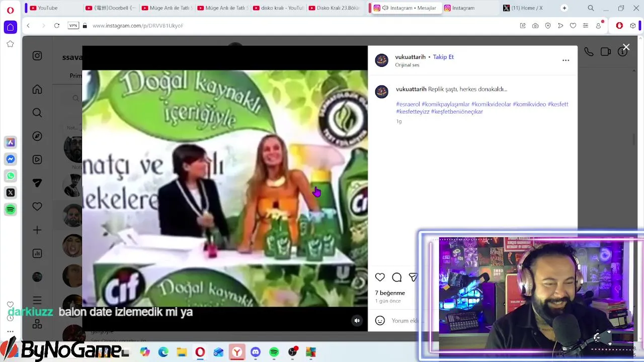Viewport: 644px width, 362px height.
Task: Open comments with speech bubble icon
Action: click(396, 277)
